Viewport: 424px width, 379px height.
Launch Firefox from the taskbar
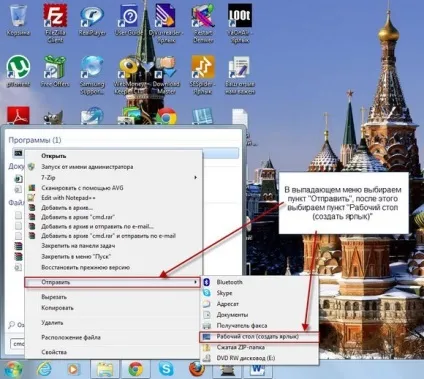(197, 369)
